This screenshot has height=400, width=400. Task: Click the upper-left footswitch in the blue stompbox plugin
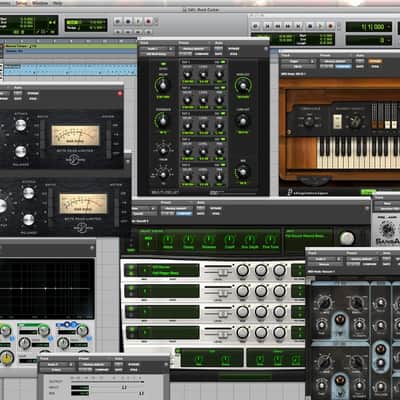pyautogui.click(x=340, y=320)
